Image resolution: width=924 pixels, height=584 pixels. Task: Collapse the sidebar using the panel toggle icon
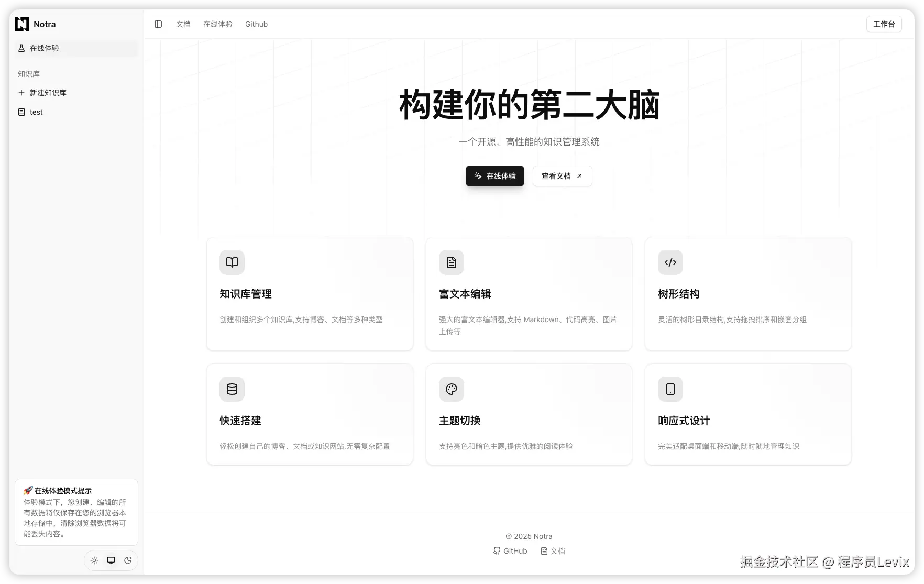pos(158,24)
